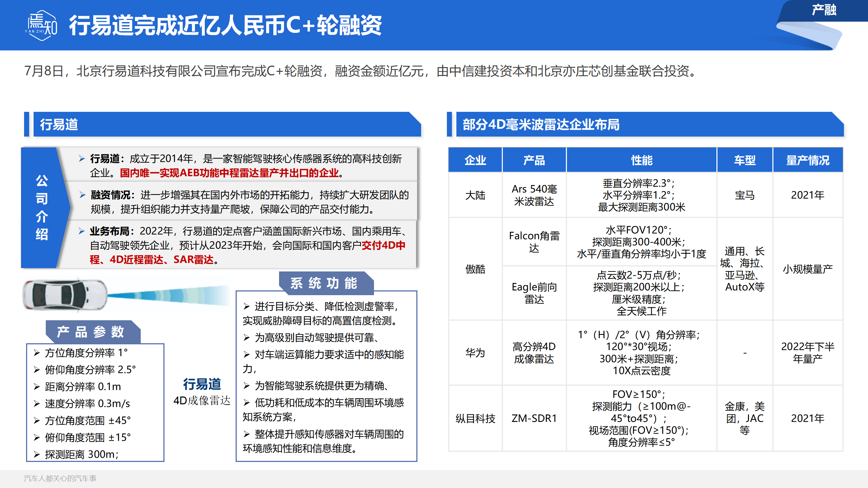Click the 通用、长城、海拉、亚马逊 vehicle cell
The image size is (868, 488).
pyautogui.click(x=745, y=269)
